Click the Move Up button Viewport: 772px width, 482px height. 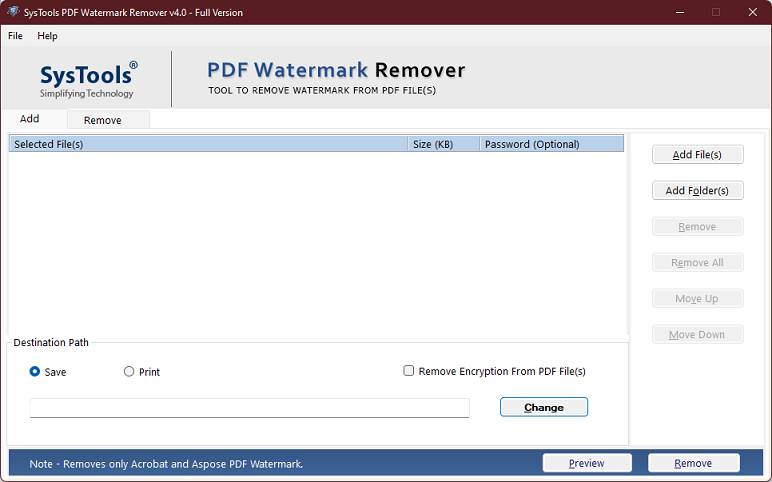click(697, 298)
